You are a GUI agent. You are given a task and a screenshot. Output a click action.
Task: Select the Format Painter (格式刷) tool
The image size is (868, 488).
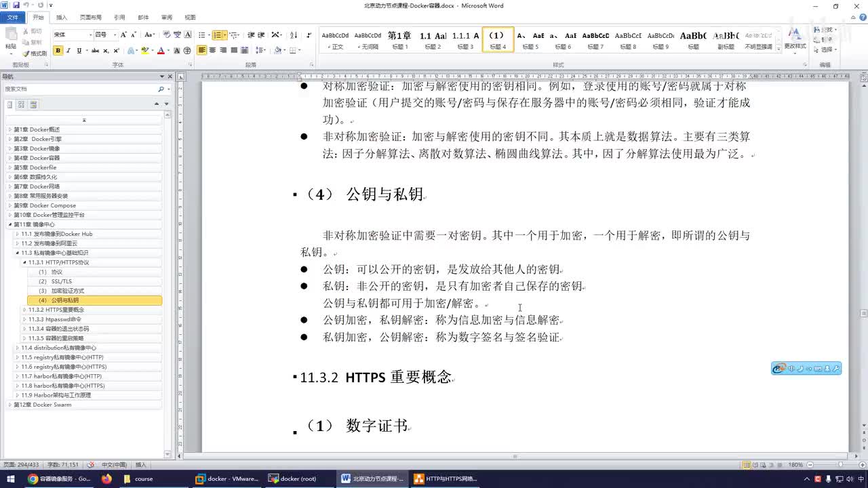(35, 53)
